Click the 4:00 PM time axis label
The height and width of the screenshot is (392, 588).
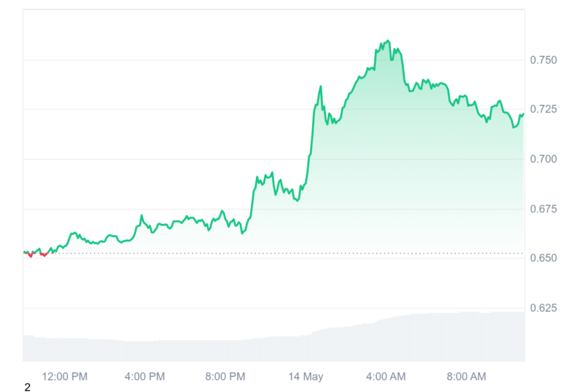tap(145, 376)
